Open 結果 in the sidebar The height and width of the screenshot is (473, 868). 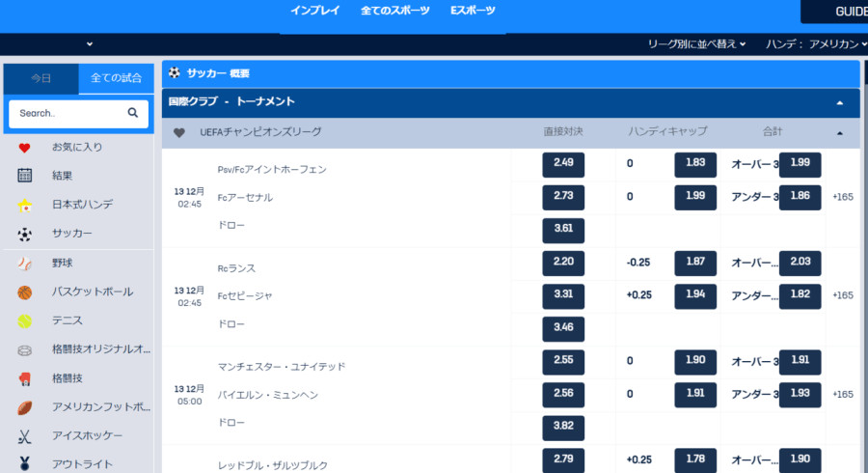point(62,176)
